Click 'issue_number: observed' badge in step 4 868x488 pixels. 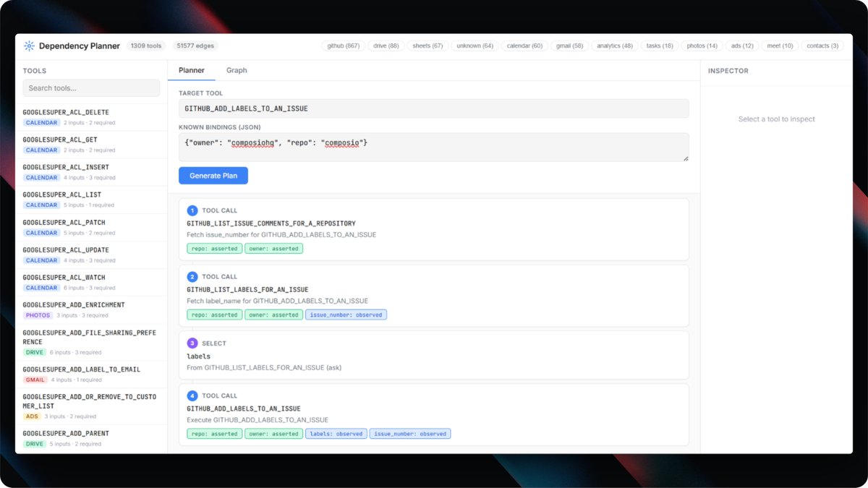pos(410,434)
